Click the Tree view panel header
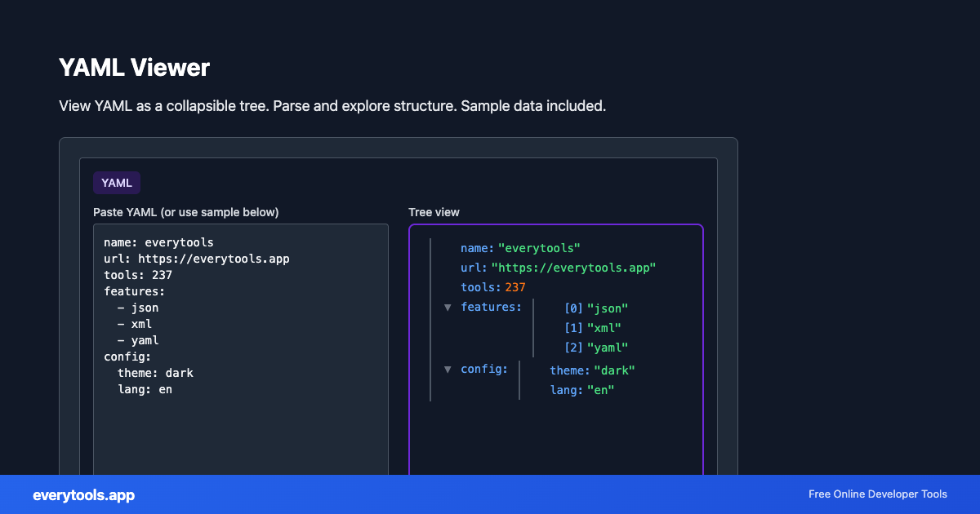The height and width of the screenshot is (514, 980). [433, 211]
